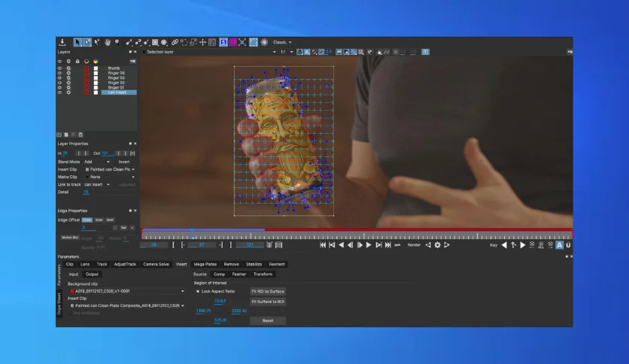The image size is (629, 364).
Task: Toggle visibility of can insert layer
Action: coord(59,93)
